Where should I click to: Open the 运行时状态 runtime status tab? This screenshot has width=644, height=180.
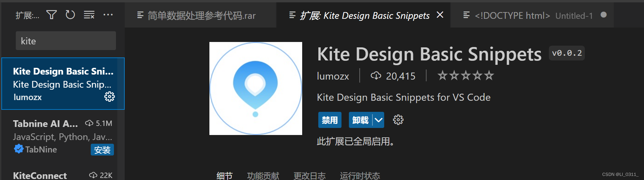coord(360,175)
